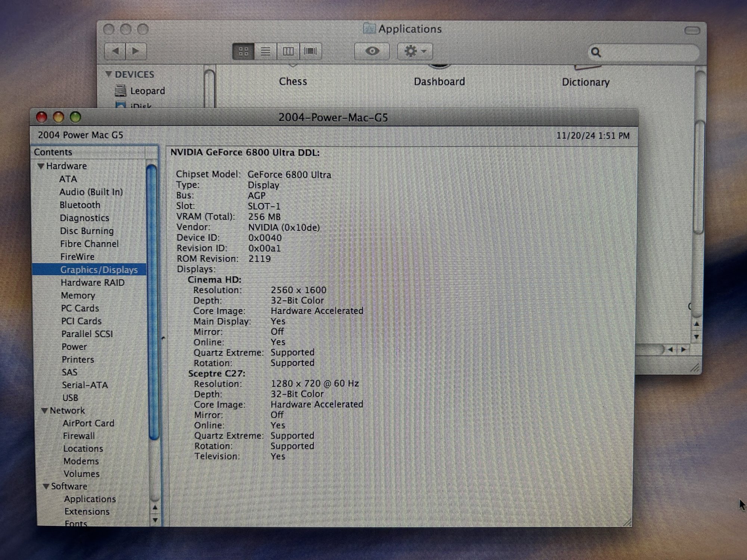Screen dimensions: 747x560
Task: Switch Finder to list view
Action: coord(266,51)
